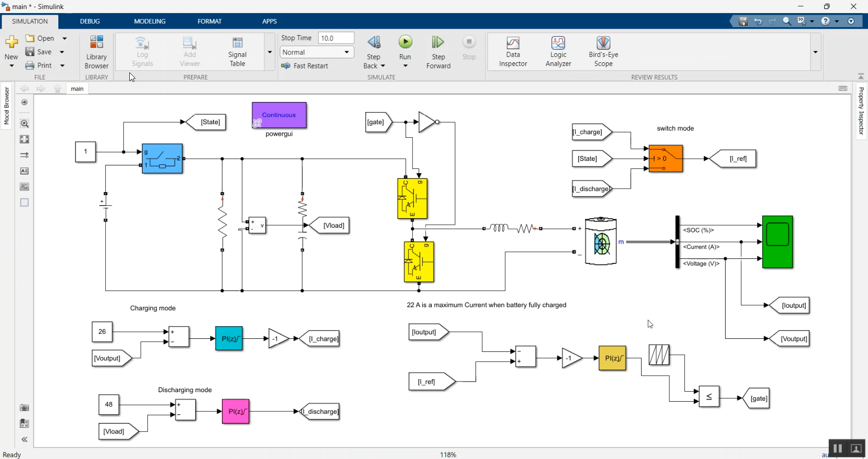Expand the Normal simulation mode dropdown
This screenshot has width=868, height=459.
[317, 52]
